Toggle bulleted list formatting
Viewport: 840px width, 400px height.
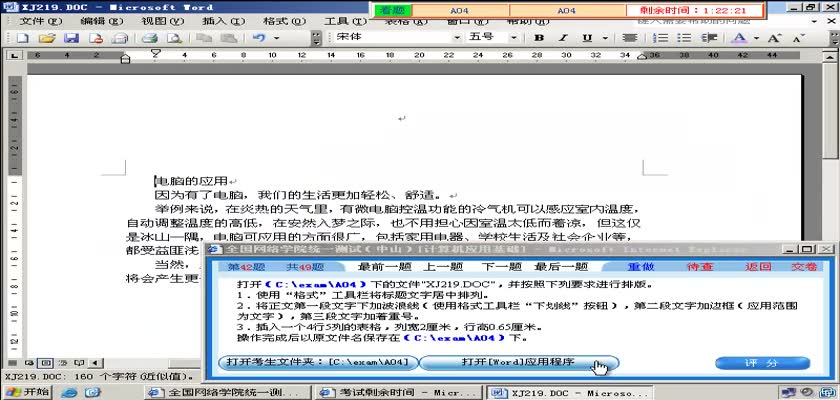(684, 38)
